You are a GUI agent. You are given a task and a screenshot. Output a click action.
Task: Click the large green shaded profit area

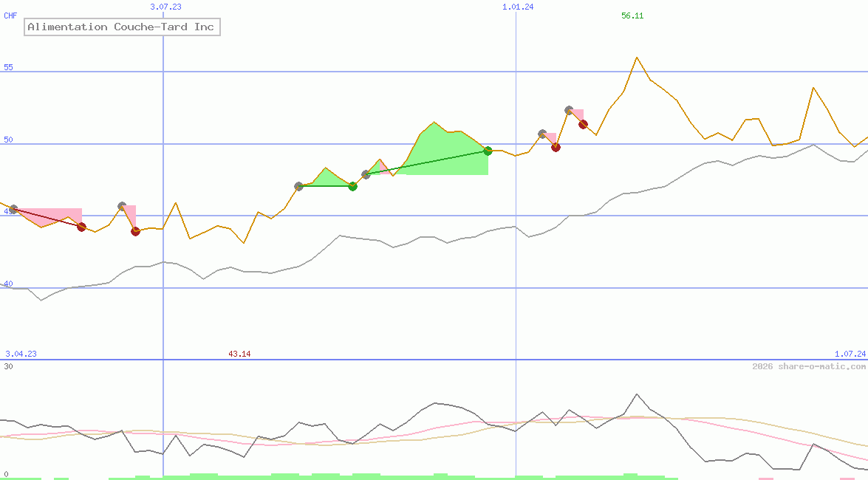point(443,155)
